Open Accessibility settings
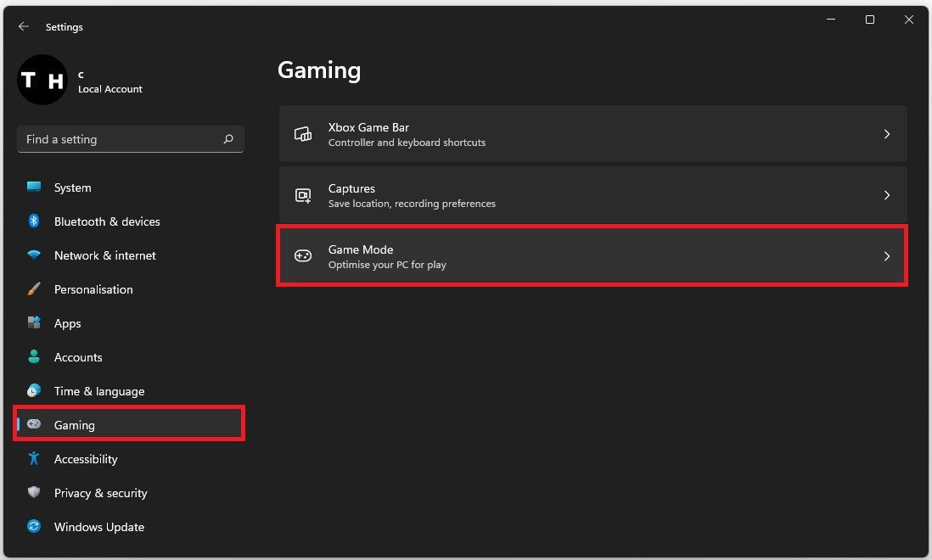The image size is (932, 560). click(x=130, y=458)
